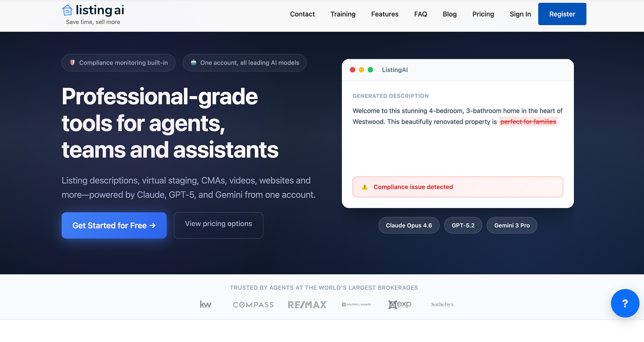Click the blue Register button

click(x=562, y=14)
